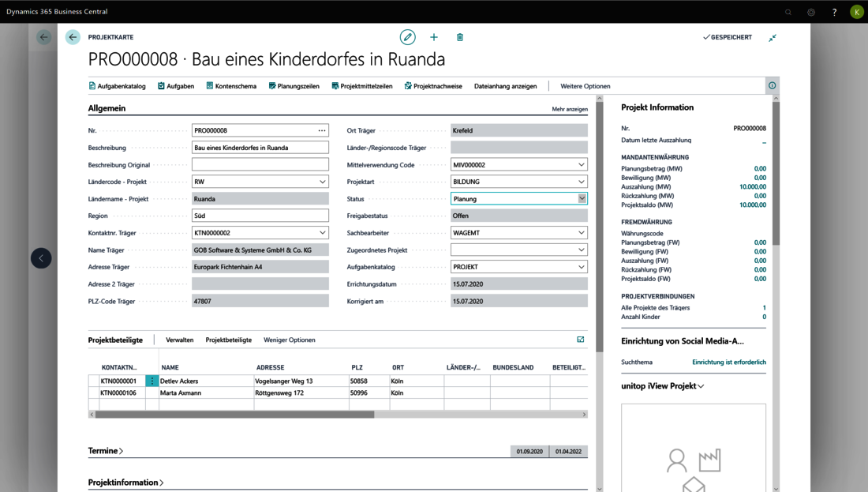The image size is (868, 492).
Task: Open the Mittelverwendung Code dropdown
Action: click(x=582, y=164)
